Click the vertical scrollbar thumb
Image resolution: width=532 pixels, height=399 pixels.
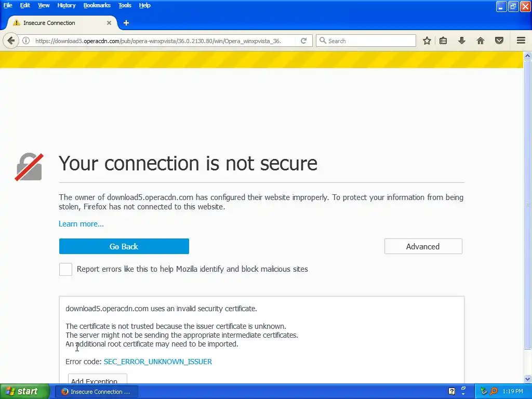(527, 205)
